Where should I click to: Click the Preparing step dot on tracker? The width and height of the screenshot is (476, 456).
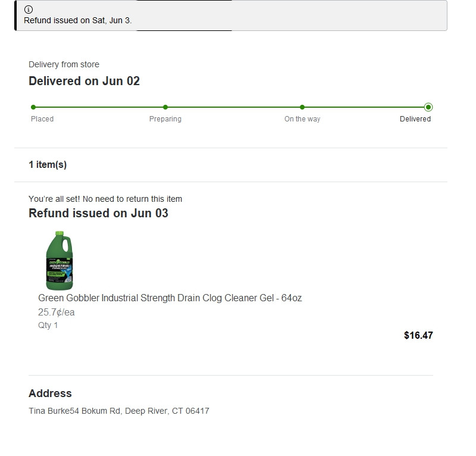click(x=165, y=107)
